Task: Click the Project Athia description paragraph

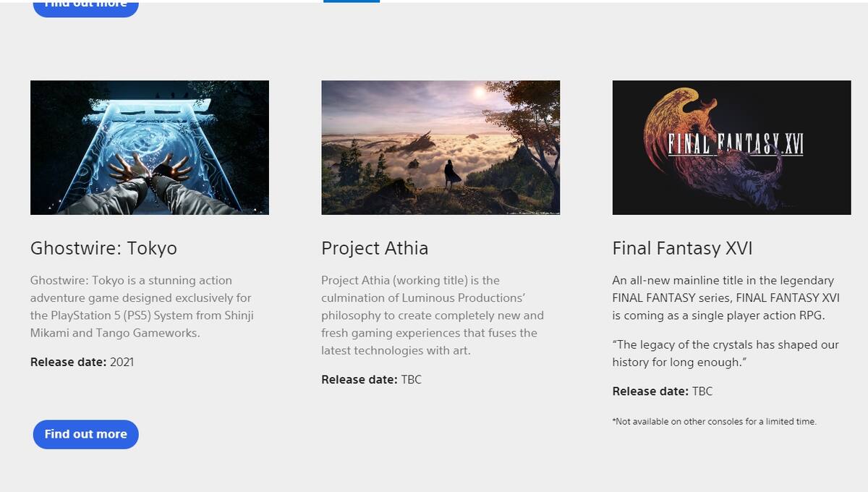Action: point(433,315)
